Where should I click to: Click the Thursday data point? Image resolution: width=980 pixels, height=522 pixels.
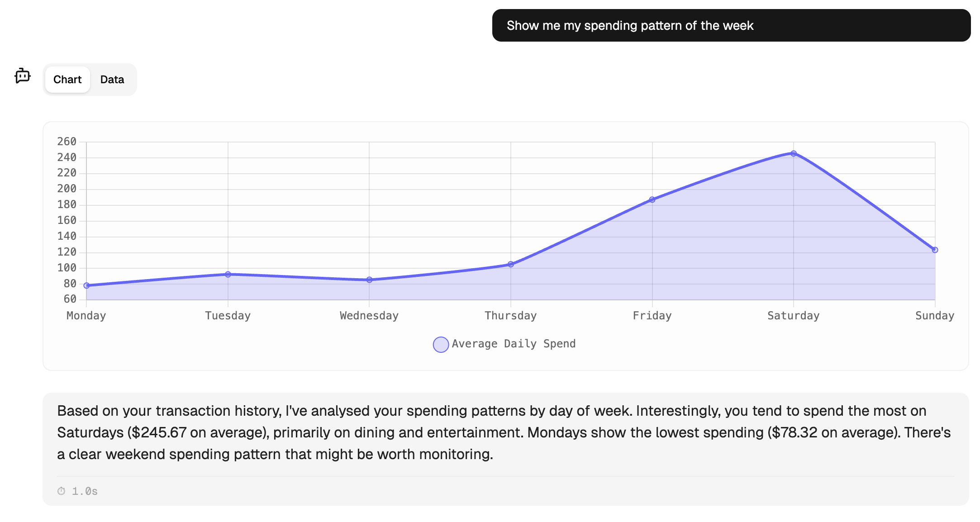[511, 264]
